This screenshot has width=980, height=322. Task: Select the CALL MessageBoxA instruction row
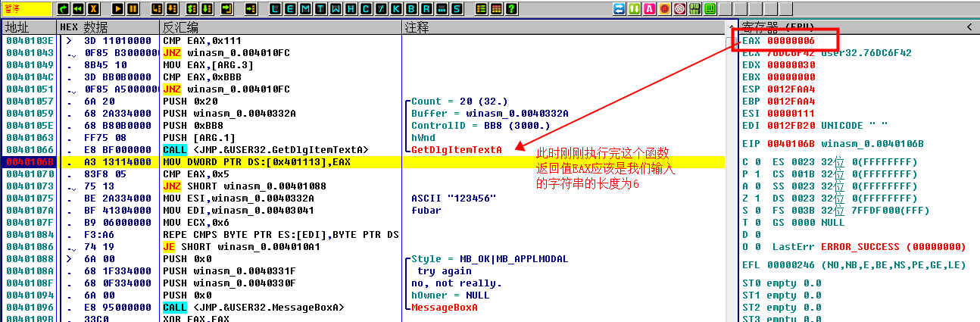[x=363, y=308]
